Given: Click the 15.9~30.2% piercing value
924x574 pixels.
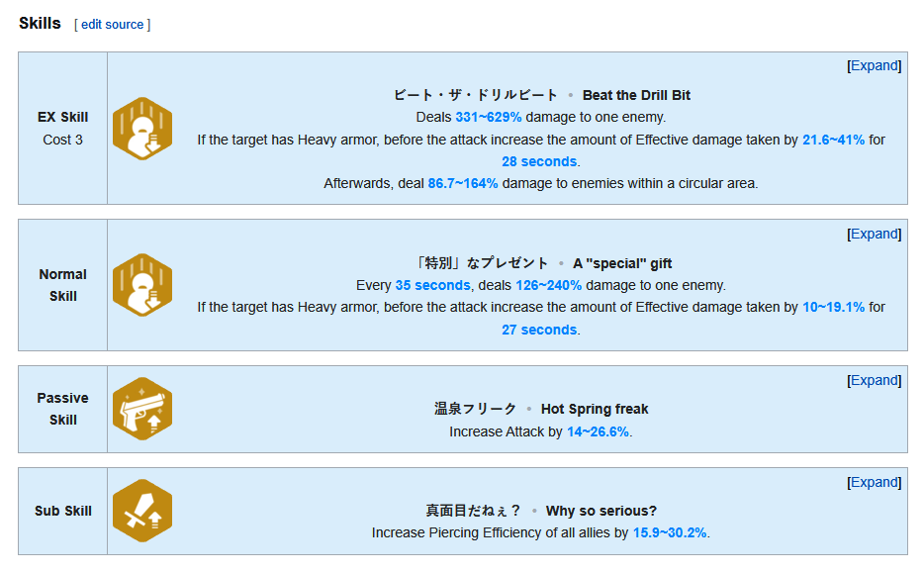Looking at the screenshot, I should click(x=670, y=532).
